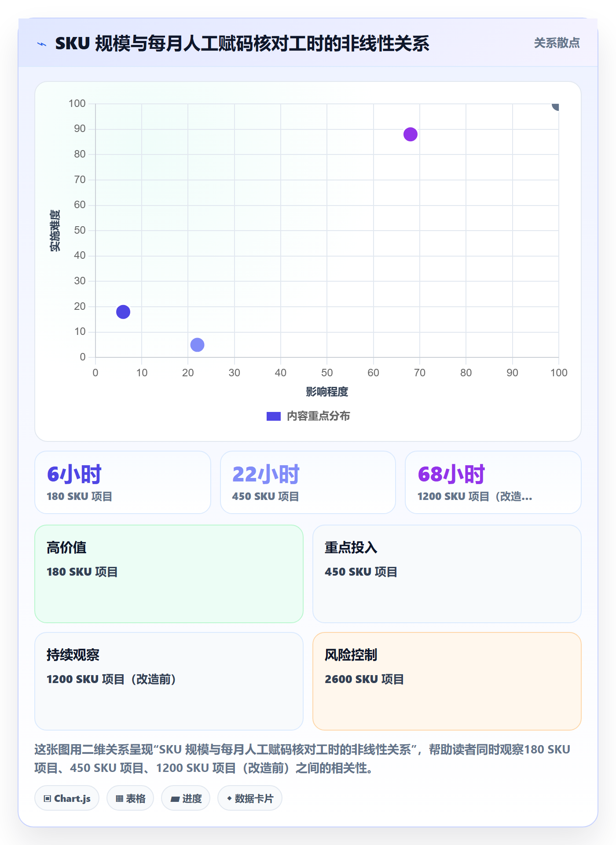Select the 持续观察 quadrant card
This screenshot has height=845, width=616.
169,681
